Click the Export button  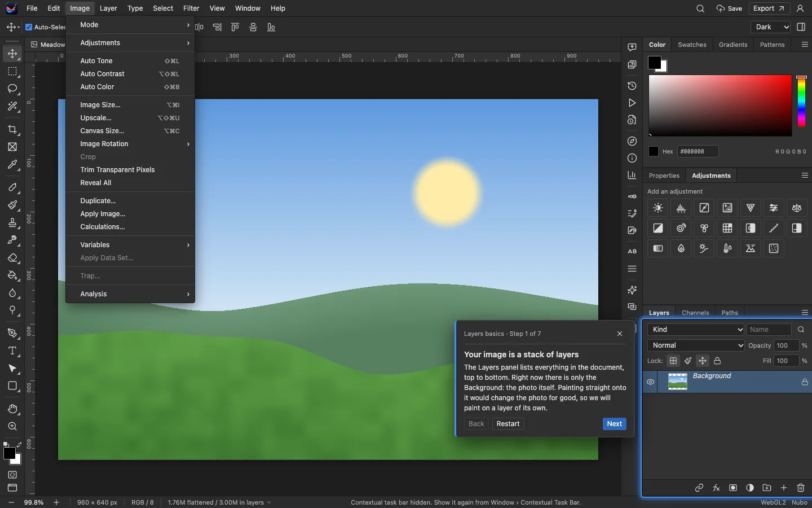[769, 8]
